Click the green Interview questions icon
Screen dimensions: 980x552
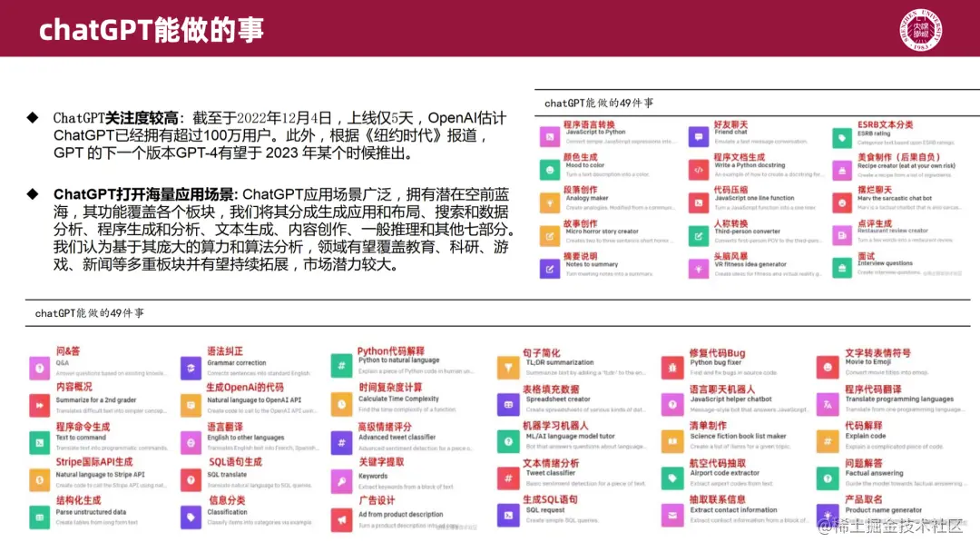842,268
